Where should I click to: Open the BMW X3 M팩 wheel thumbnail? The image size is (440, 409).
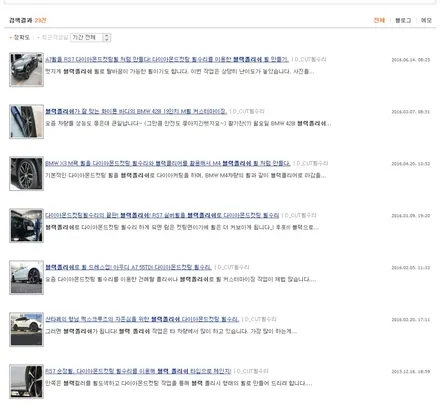(x=26, y=173)
